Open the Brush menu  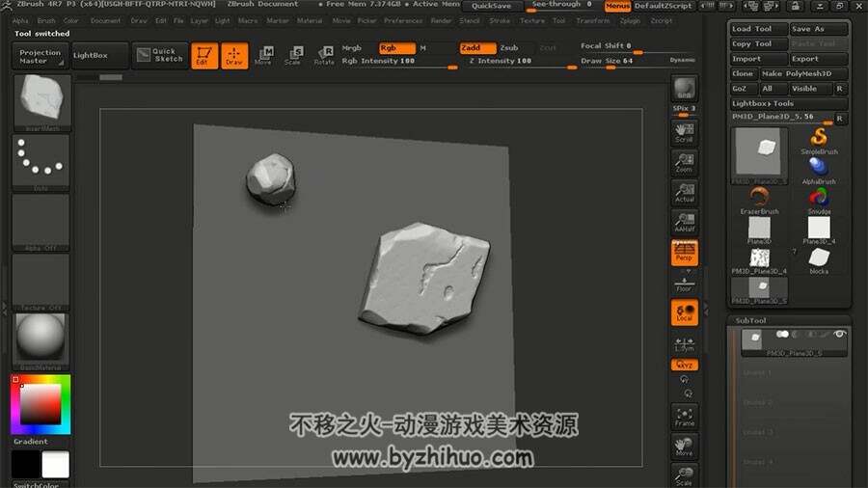click(x=46, y=20)
